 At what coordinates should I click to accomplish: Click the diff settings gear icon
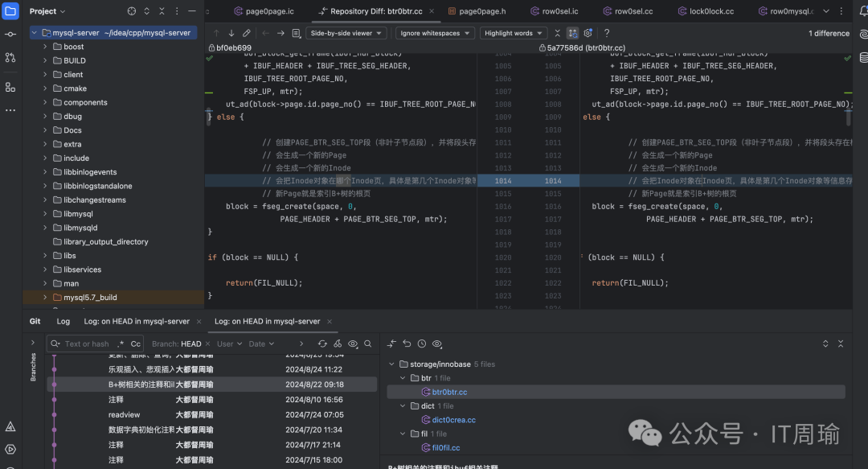coord(588,33)
